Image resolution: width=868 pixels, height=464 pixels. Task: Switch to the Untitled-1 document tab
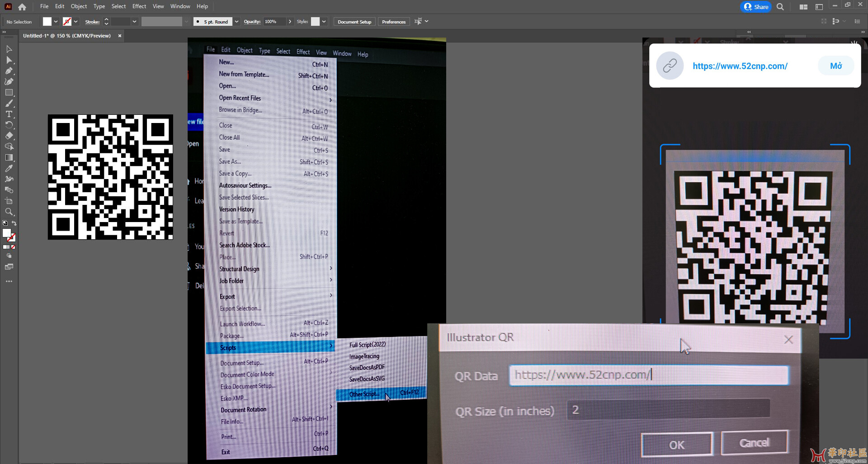pyautogui.click(x=67, y=36)
